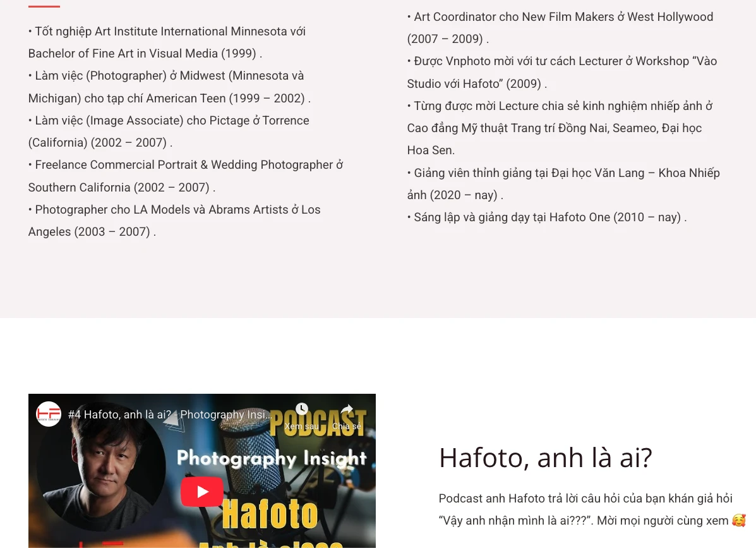
Task: Click the smiling hearts emoji after description
Action: (x=738, y=521)
